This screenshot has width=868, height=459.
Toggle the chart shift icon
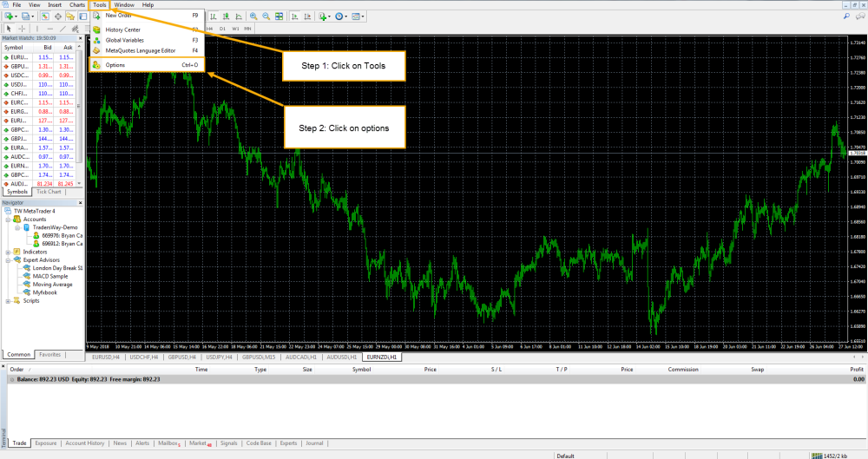pyautogui.click(x=307, y=16)
